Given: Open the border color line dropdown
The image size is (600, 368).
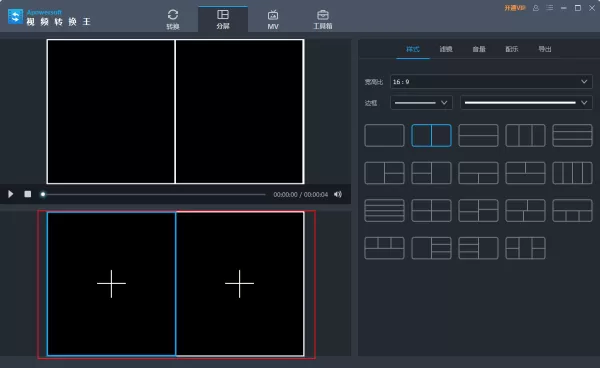Looking at the screenshot, I should pyautogui.click(x=526, y=103).
